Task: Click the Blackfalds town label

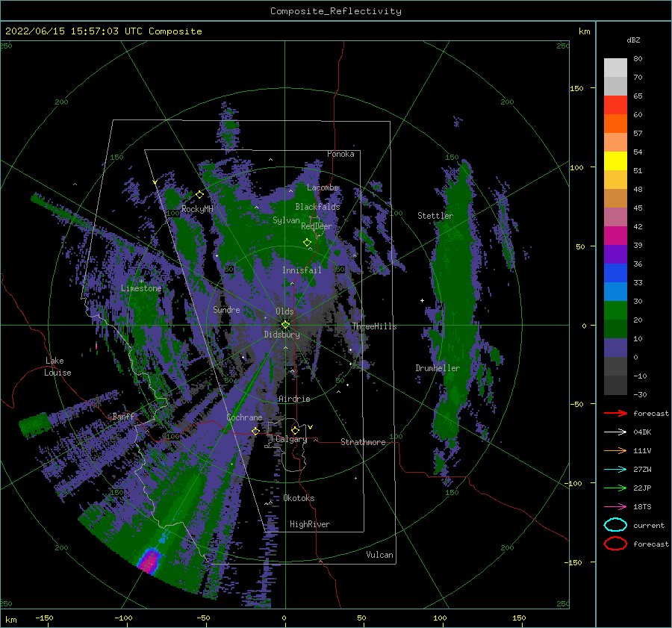Action: tap(317, 207)
